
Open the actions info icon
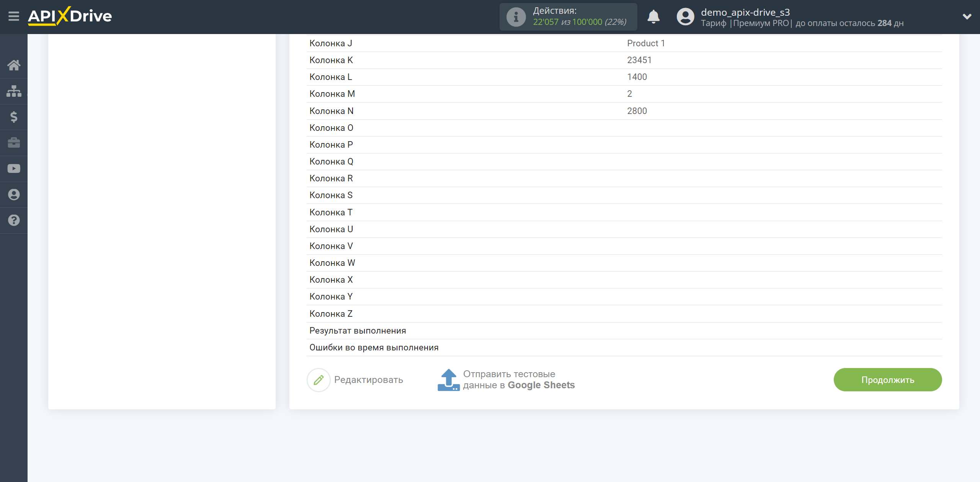[x=516, y=17]
